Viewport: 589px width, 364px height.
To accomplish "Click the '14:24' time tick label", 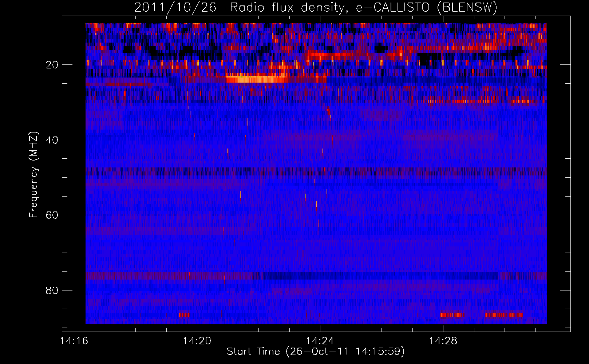I will (x=320, y=341).
